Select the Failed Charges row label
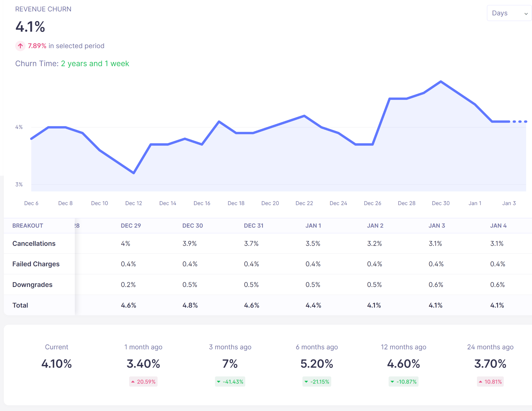 tap(36, 264)
